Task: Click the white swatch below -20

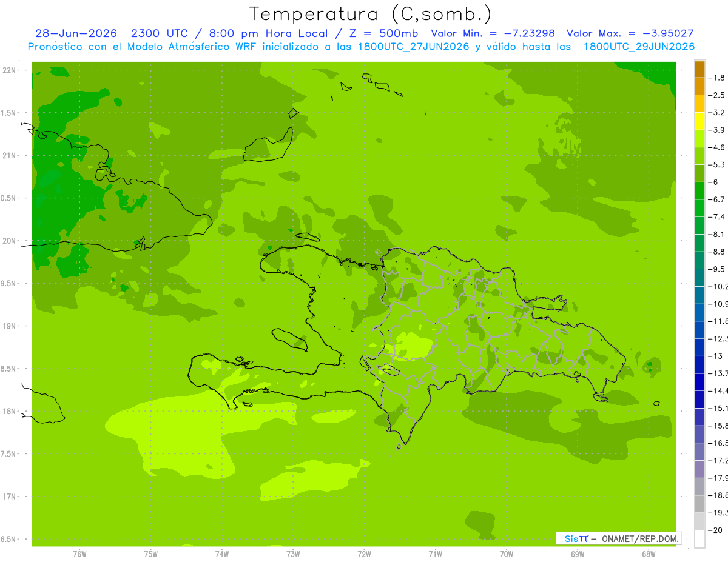Action: pos(699,539)
